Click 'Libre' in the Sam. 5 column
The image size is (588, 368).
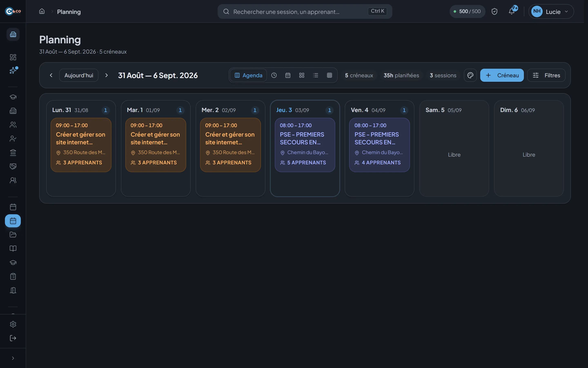pos(454,155)
